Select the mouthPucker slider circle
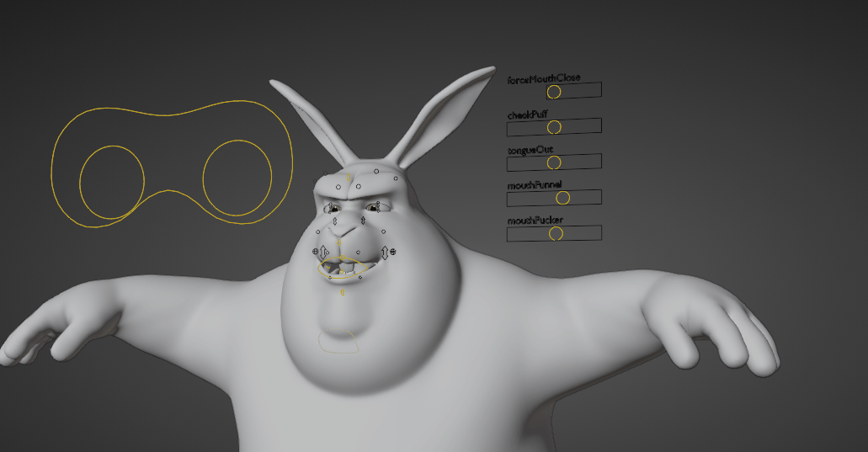868x452 pixels. pos(556,233)
